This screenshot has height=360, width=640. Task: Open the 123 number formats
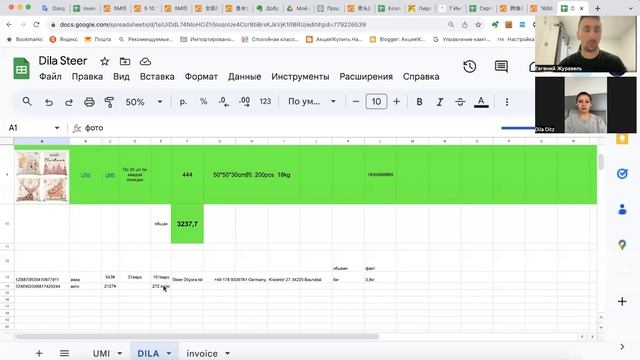[x=265, y=102]
